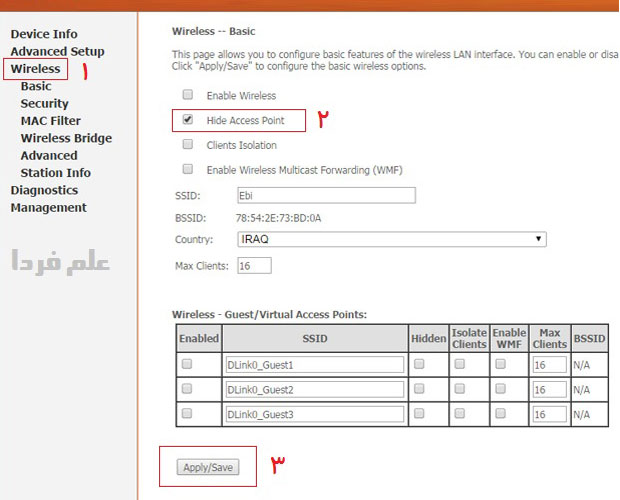Open Station Info page
The width and height of the screenshot is (620, 500).
(x=56, y=173)
